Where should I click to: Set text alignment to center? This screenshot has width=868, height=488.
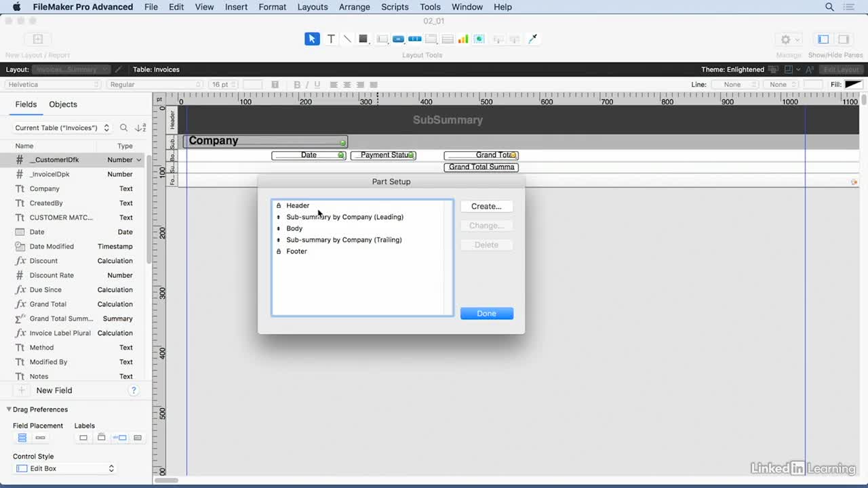coord(347,85)
